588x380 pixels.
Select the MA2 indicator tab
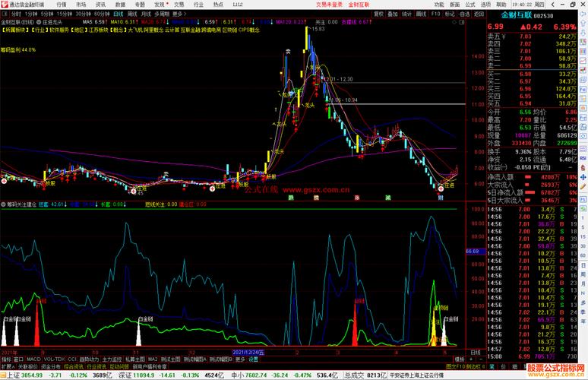(x=153, y=359)
